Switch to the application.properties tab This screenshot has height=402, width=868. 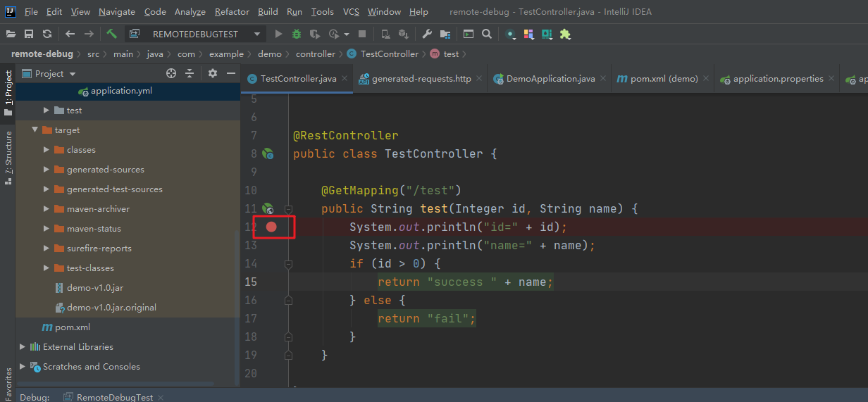point(778,79)
